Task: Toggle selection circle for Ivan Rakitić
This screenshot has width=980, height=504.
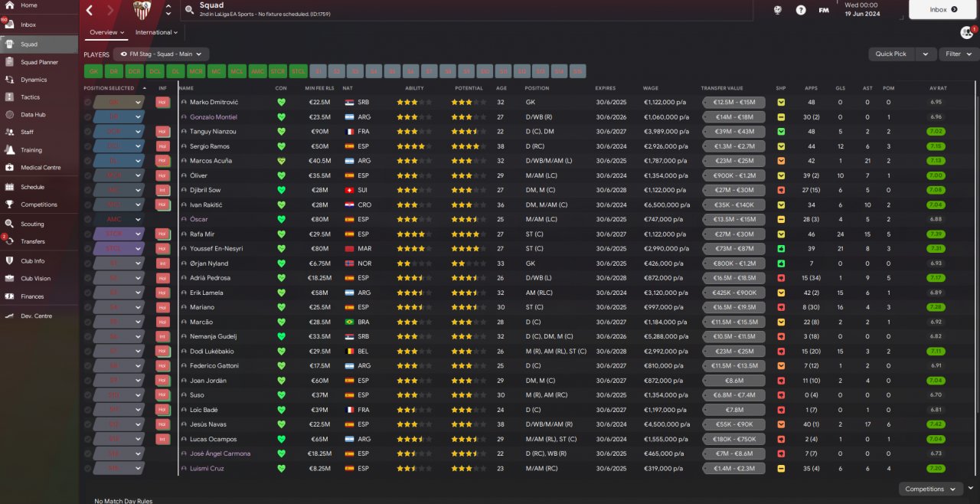Action: 87,205
